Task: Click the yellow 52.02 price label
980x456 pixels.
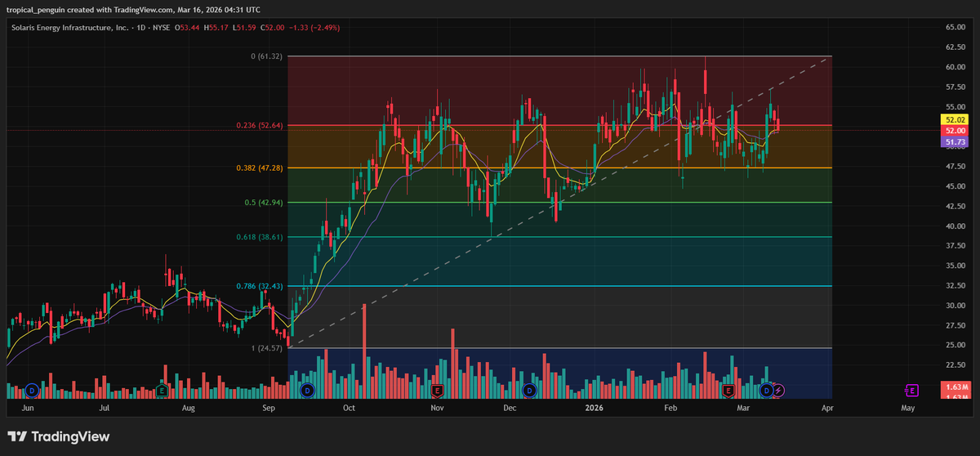Action: (x=956, y=119)
